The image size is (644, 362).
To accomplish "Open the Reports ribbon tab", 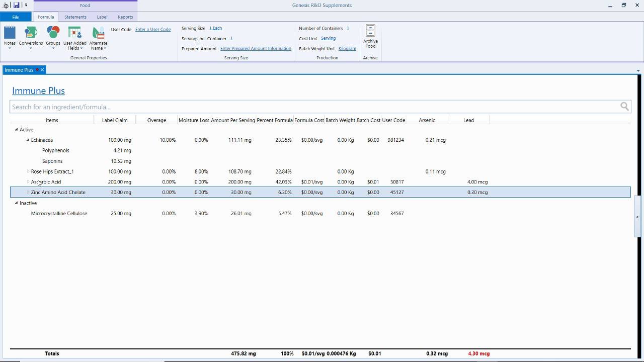I will point(125,17).
